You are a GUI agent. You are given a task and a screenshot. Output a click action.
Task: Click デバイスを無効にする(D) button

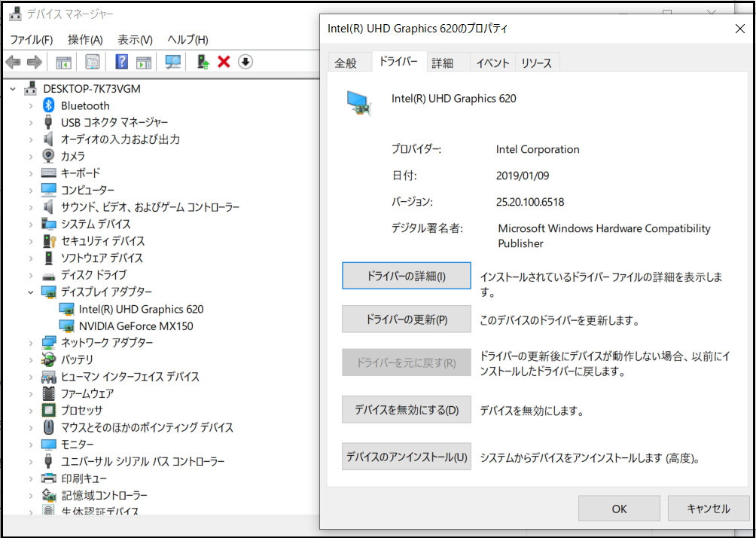407,410
